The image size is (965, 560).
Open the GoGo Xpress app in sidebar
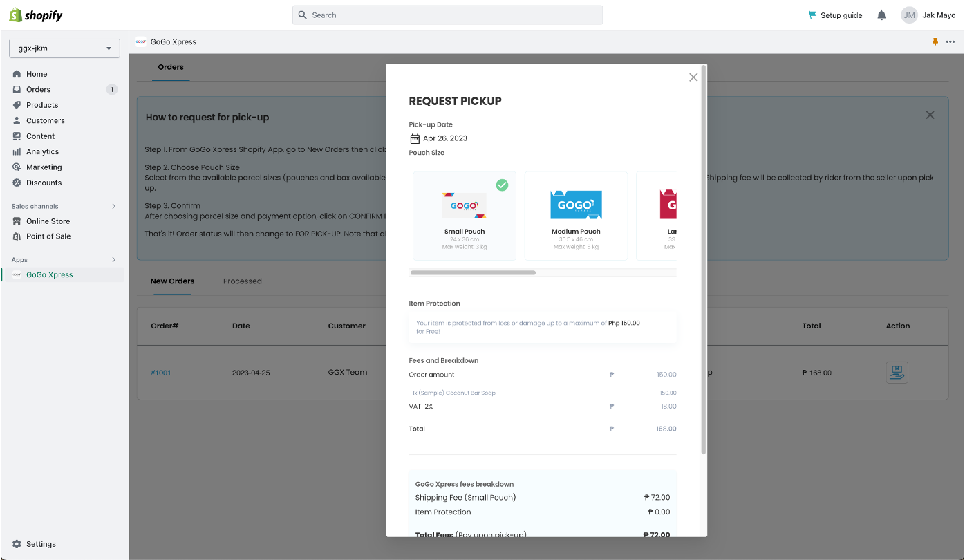49,275
